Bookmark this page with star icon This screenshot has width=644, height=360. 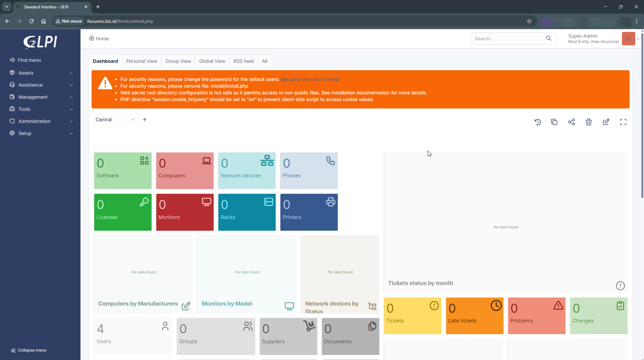529,21
